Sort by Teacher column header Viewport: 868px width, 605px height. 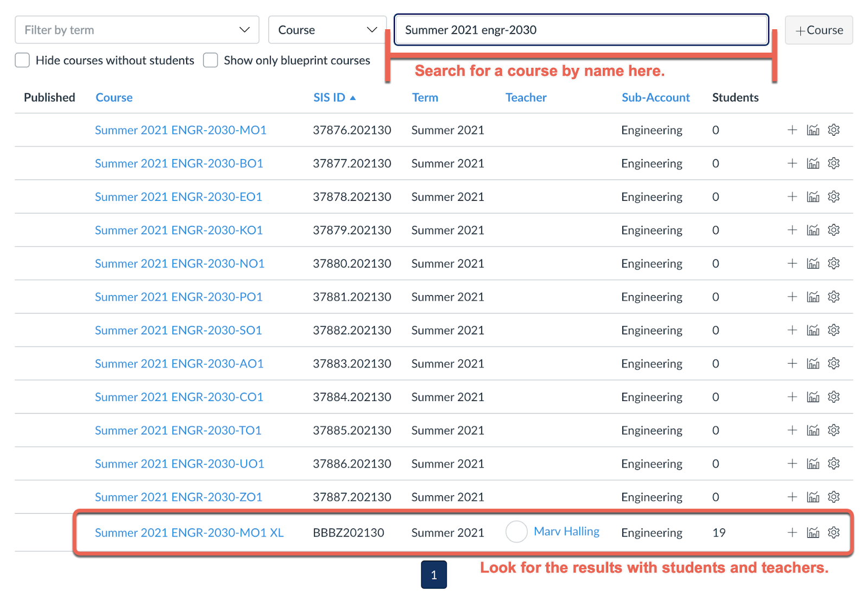[526, 98]
